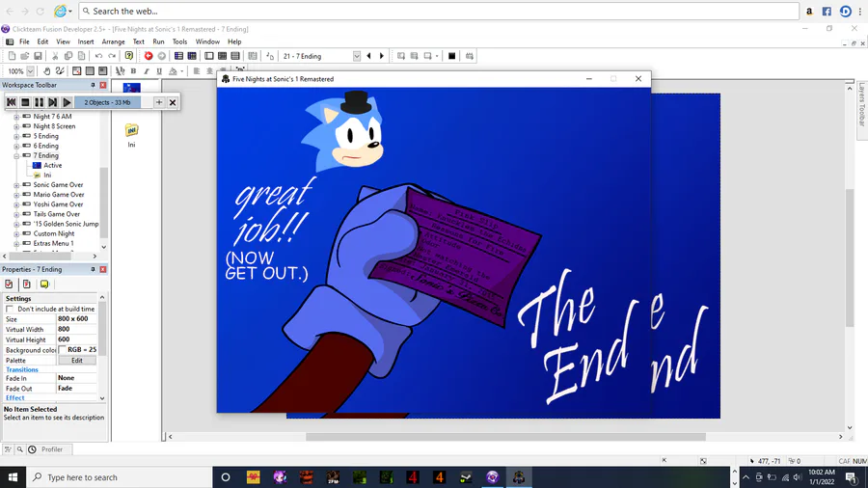Image resolution: width=868 pixels, height=488 pixels.
Task: Click the Stop black square toolbar icon
Action: [451, 56]
